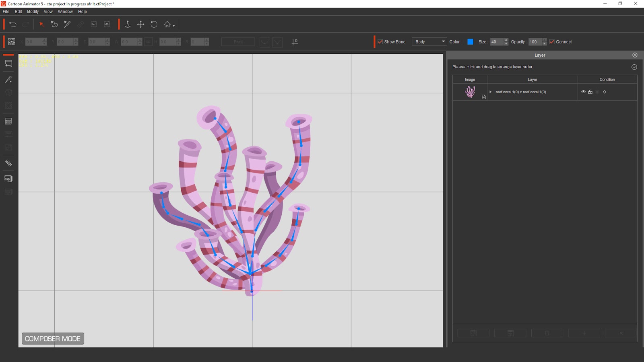Select the anchor tool in the transform toolbar

pyautogui.click(x=128, y=25)
